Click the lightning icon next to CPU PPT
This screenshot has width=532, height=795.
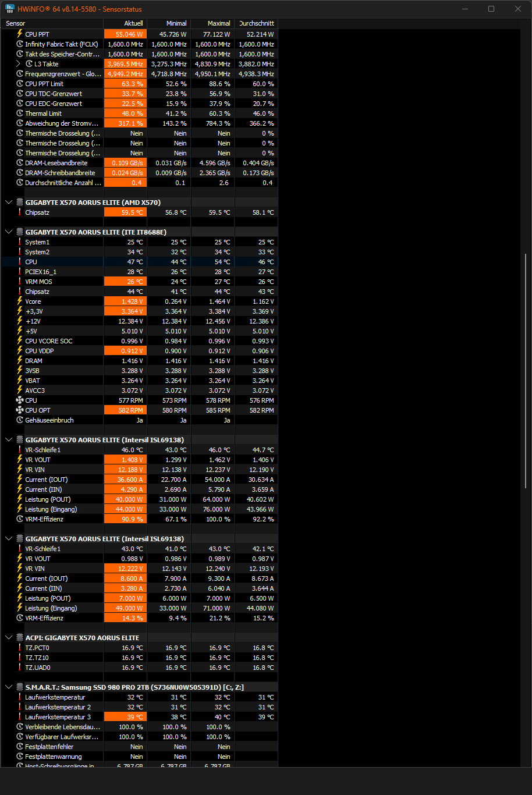tap(20, 34)
